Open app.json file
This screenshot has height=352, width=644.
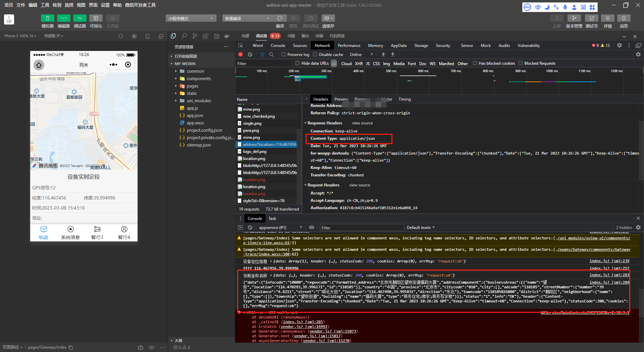[x=195, y=115]
